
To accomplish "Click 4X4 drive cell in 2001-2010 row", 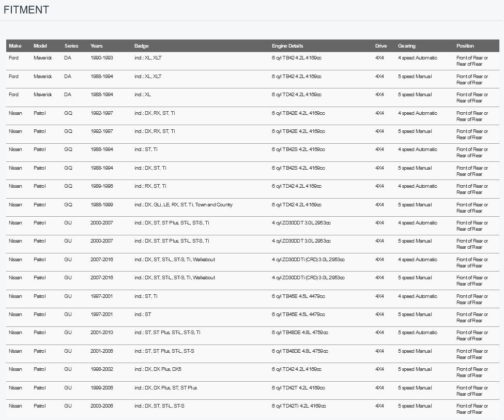I will [379, 333].
